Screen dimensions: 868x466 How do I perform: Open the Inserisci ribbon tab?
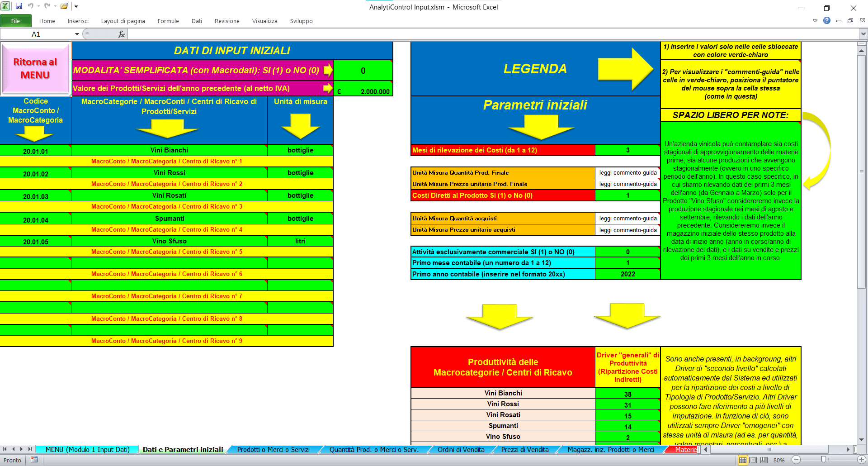(x=78, y=21)
